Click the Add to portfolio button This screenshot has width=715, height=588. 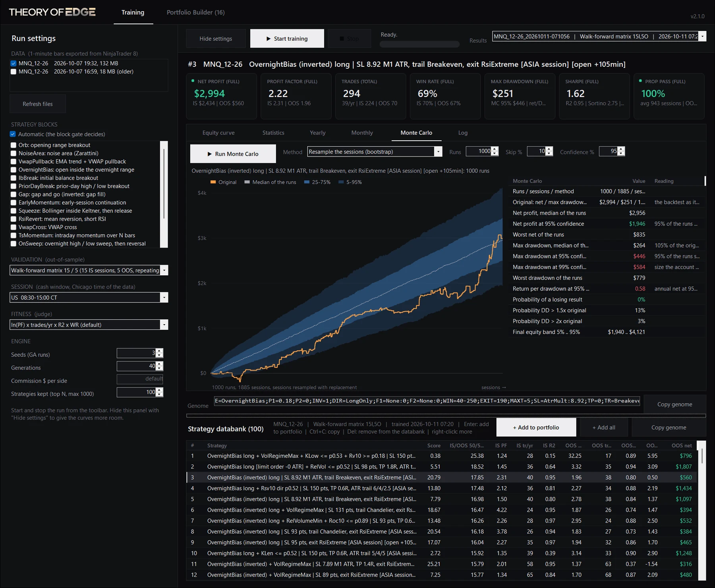(x=536, y=427)
